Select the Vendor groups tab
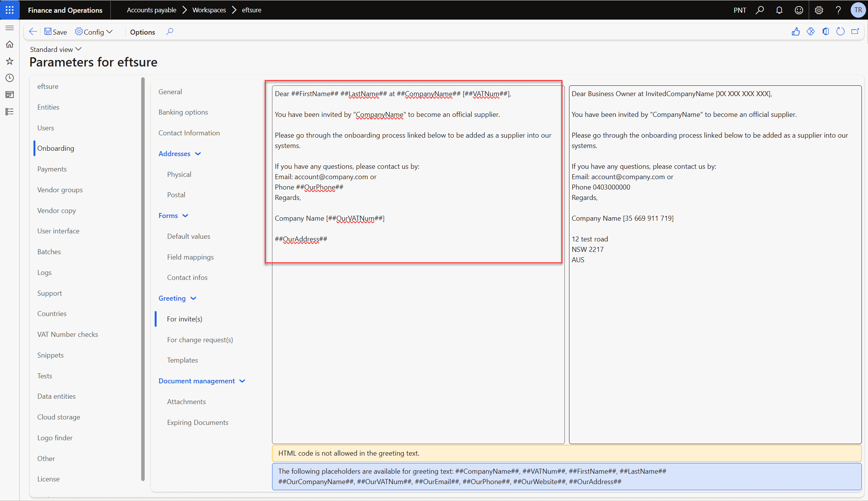 pyautogui.click(x=60, y=190)
